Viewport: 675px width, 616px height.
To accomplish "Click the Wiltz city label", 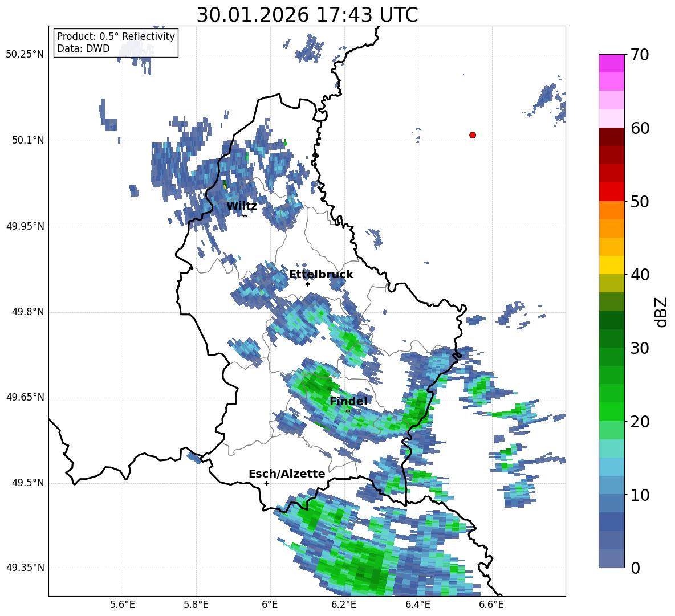I will [242, 206].
